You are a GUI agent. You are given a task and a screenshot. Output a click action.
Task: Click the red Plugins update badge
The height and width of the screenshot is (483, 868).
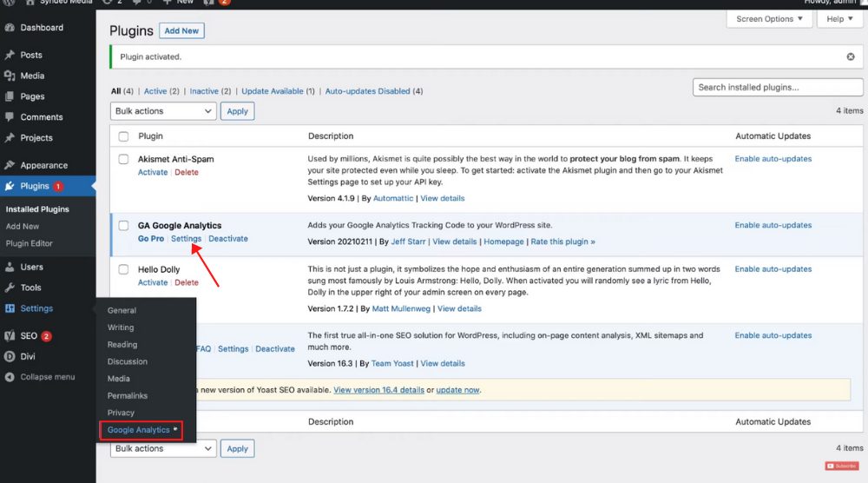58,186
